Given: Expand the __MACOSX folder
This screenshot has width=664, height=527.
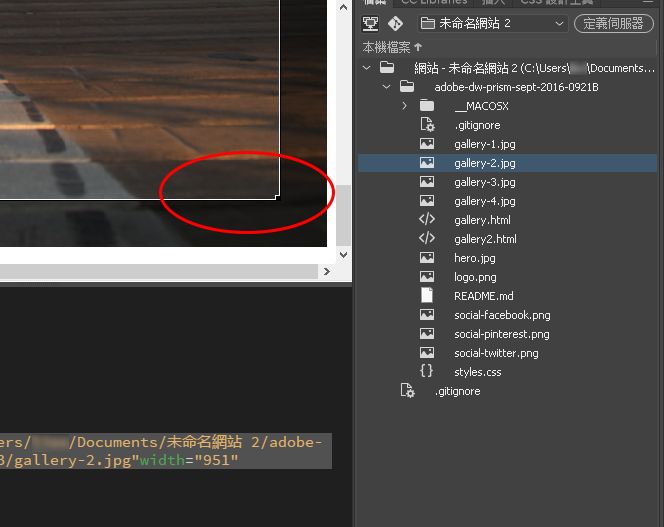Looking at the screenshot, I should click(404, 105).
